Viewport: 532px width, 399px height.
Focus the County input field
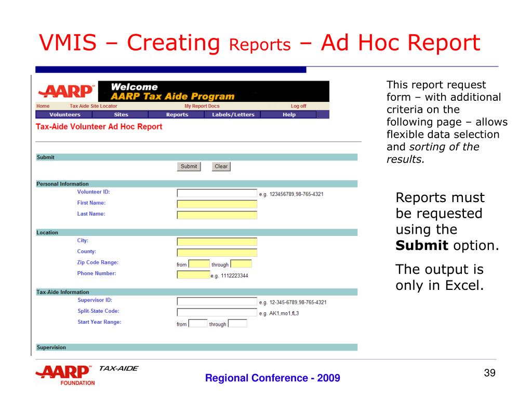[x=217, y=252]
